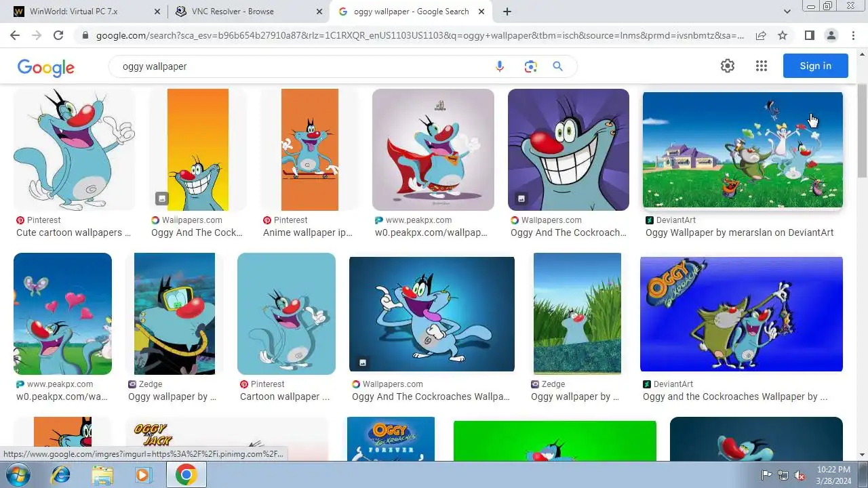Open Windows Explorer from taskbar
The image size is (868, 488).
pos(102,475)
